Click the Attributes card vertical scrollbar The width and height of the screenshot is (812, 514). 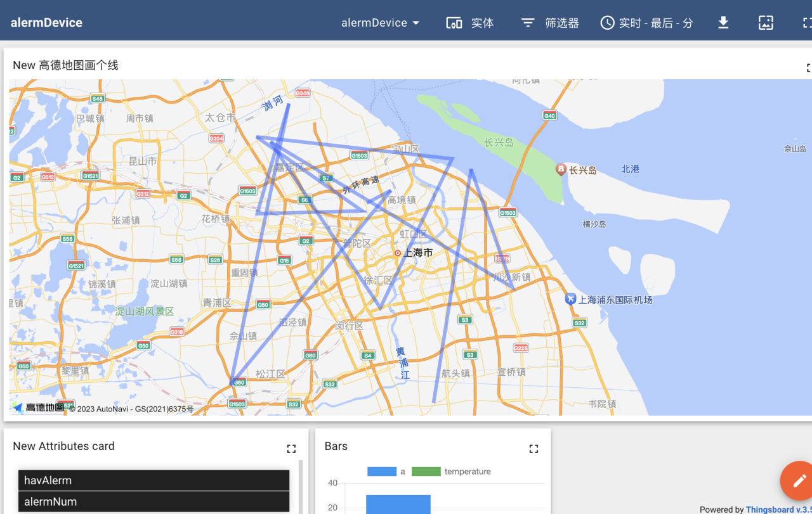tap(301, 487)
